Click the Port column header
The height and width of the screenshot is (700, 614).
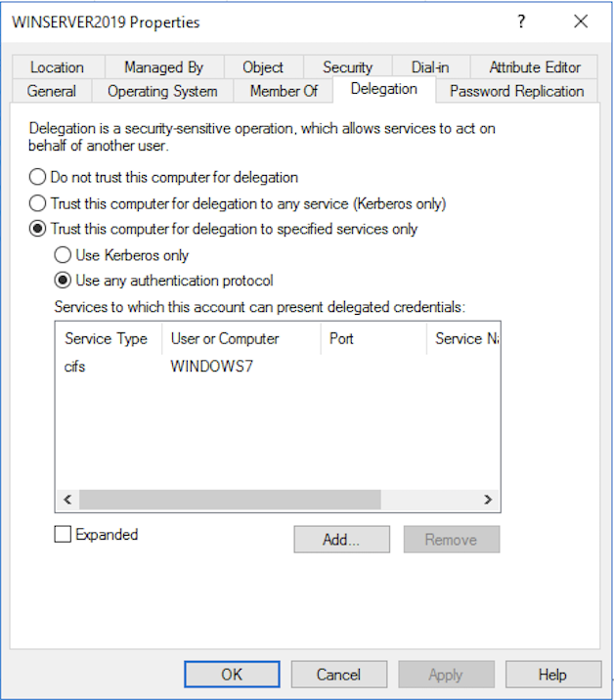pos(373,339)
